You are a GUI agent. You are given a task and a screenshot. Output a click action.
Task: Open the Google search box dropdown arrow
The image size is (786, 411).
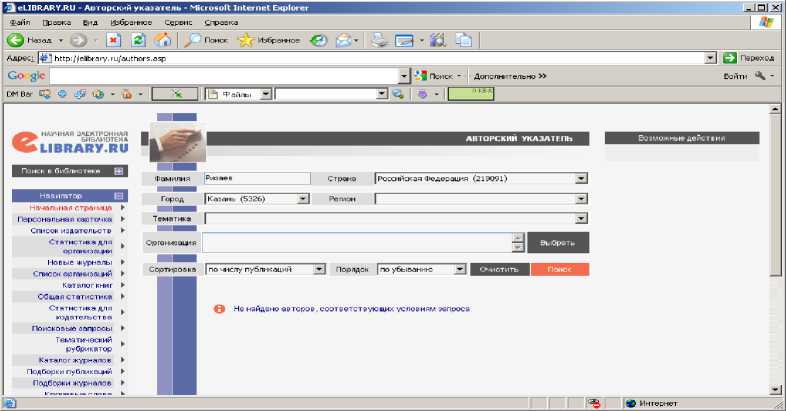405,76
